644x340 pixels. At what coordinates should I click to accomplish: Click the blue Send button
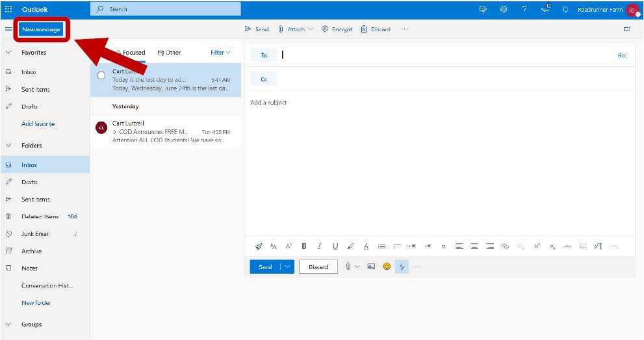[x=265, y=267]
